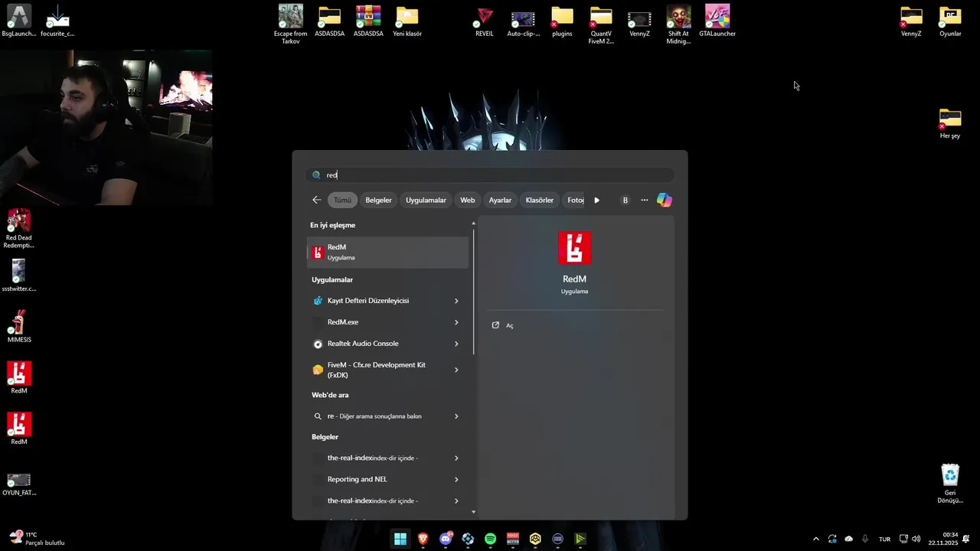980x551 pixels.
Task: Open Discord from taskbar
Action: pyautogui.click(x=446, y=539)
